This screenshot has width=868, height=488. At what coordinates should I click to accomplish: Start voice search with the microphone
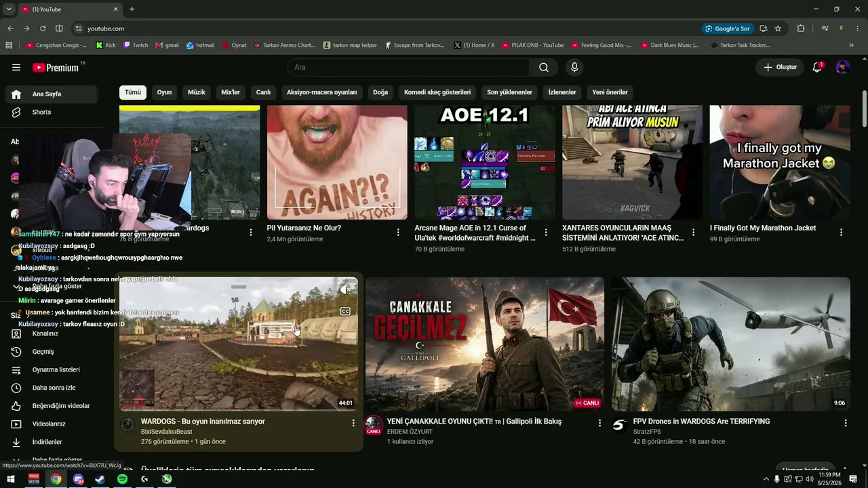click(574, 67)
